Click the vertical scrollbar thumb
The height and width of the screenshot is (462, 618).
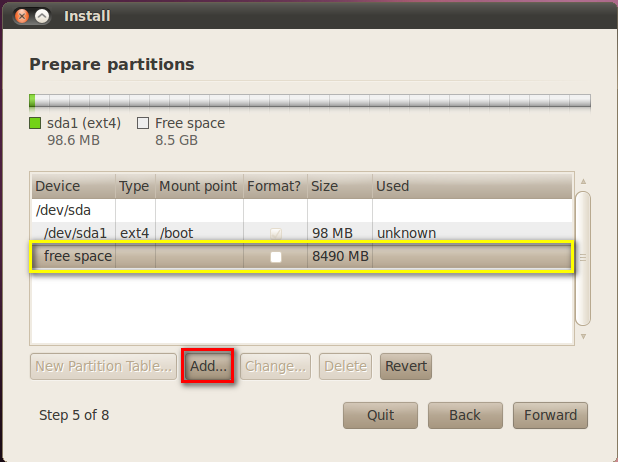pyautogui.click(x=583, y=258)
